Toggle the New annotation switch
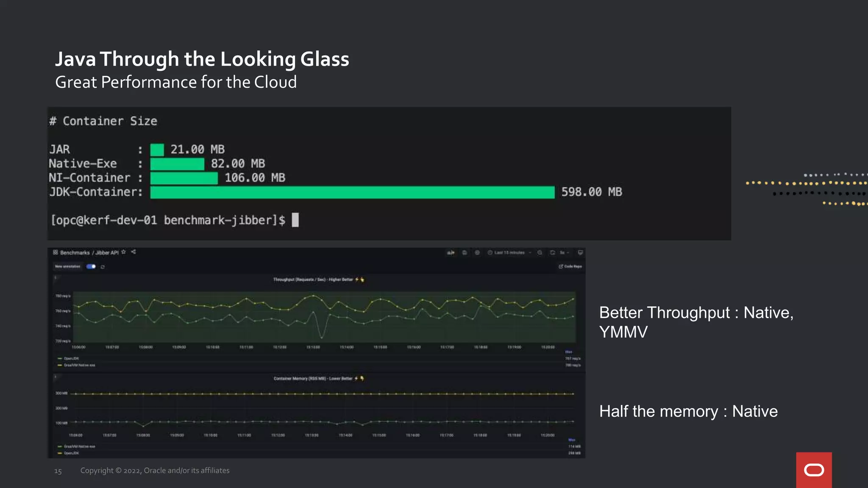 point(91,266)
